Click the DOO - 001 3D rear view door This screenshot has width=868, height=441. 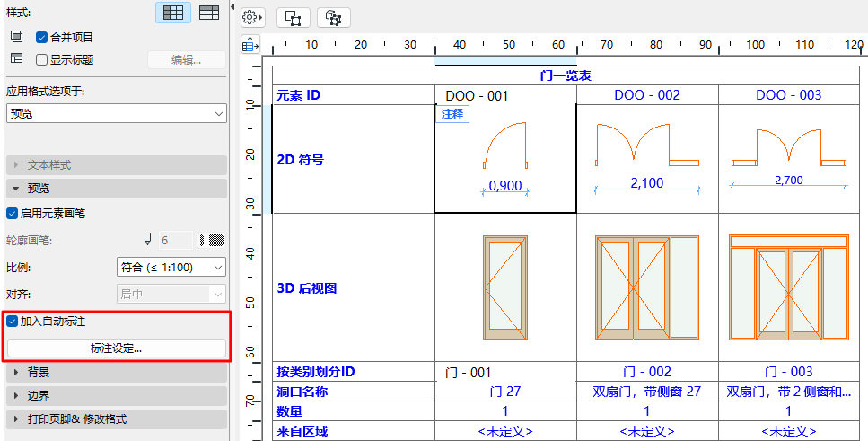504,287
